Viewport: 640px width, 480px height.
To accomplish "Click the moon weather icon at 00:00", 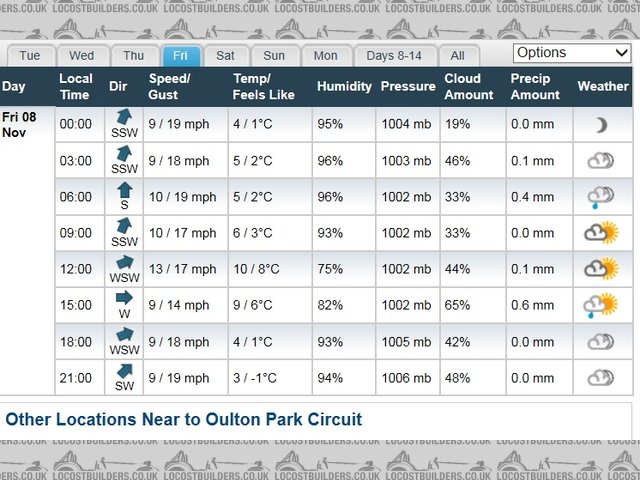I will (x=601, y=125).
